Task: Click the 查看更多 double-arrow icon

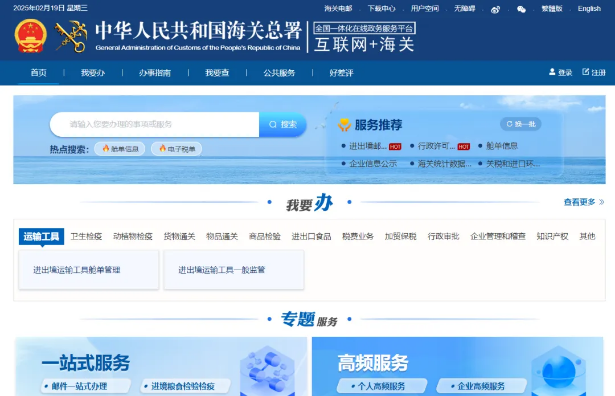Action: click(x=601, y=202)
